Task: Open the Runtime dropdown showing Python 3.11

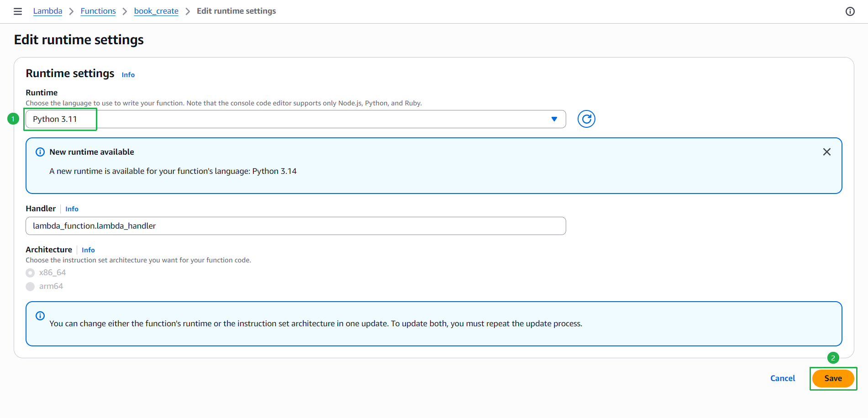Action: [x=296, y=119]
